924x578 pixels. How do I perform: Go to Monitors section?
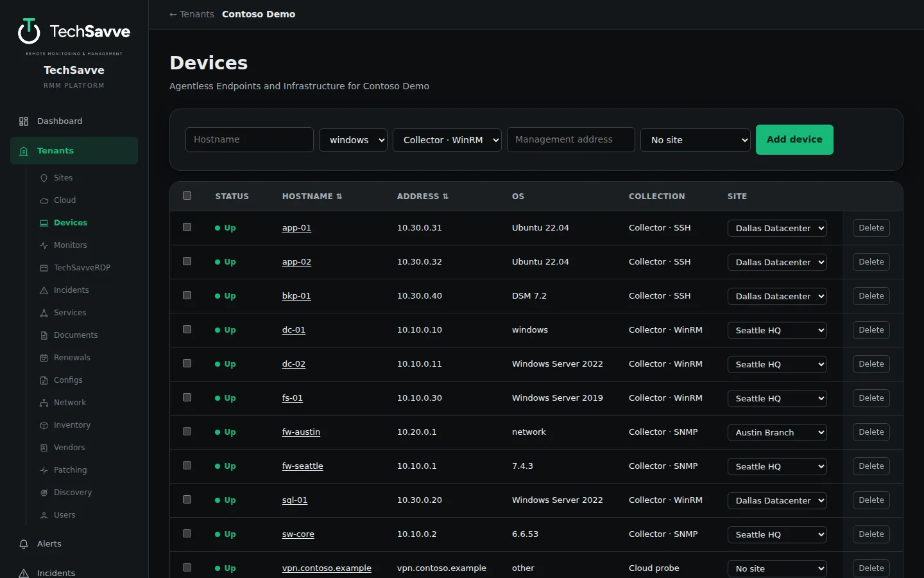(x=70, y=245)
